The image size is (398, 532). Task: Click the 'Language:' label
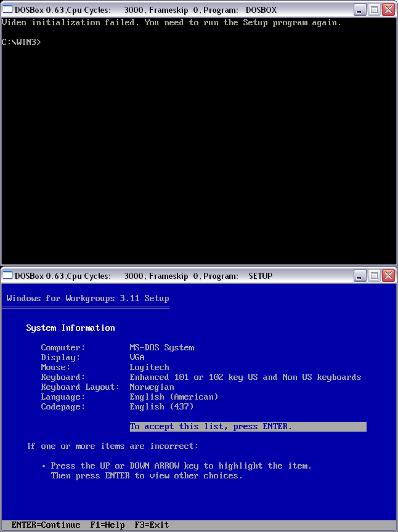pyautogui.click(x=63, y=397)
